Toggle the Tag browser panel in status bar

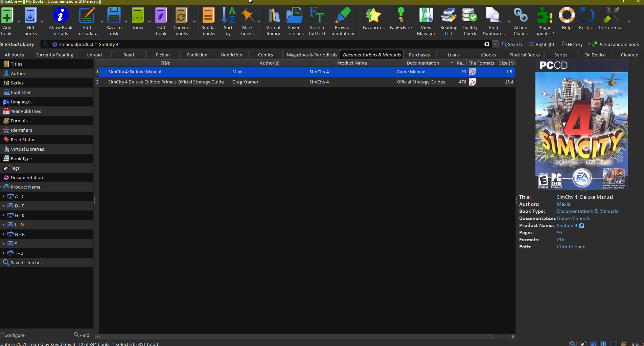click(583, 344)
